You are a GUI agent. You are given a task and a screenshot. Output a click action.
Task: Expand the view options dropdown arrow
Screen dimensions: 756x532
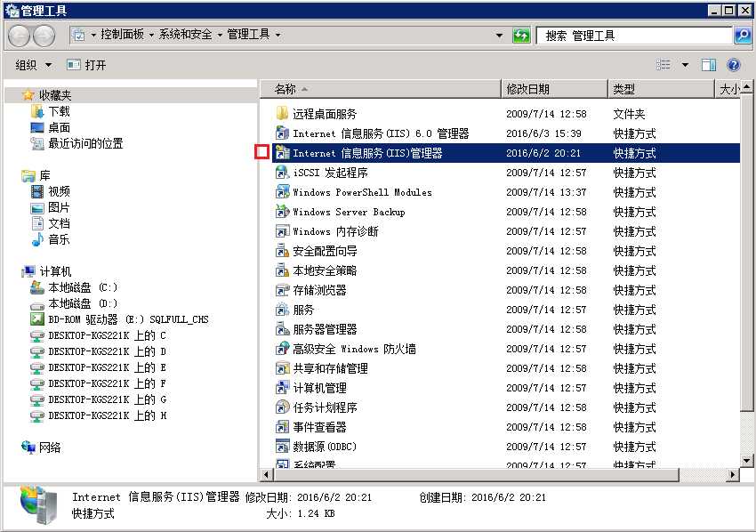pyautogui.click(x=685, y=65)
